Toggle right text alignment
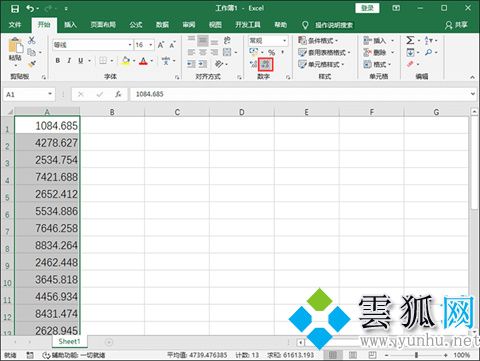 pyautogui.click(x=214, y=52)
